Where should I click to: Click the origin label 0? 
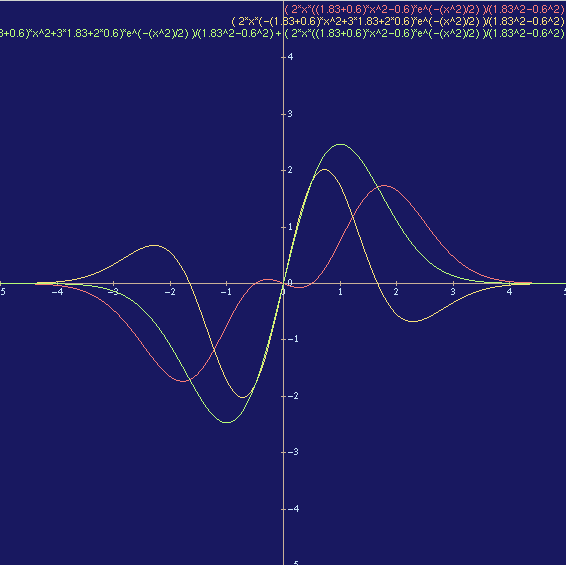point(289,283)
